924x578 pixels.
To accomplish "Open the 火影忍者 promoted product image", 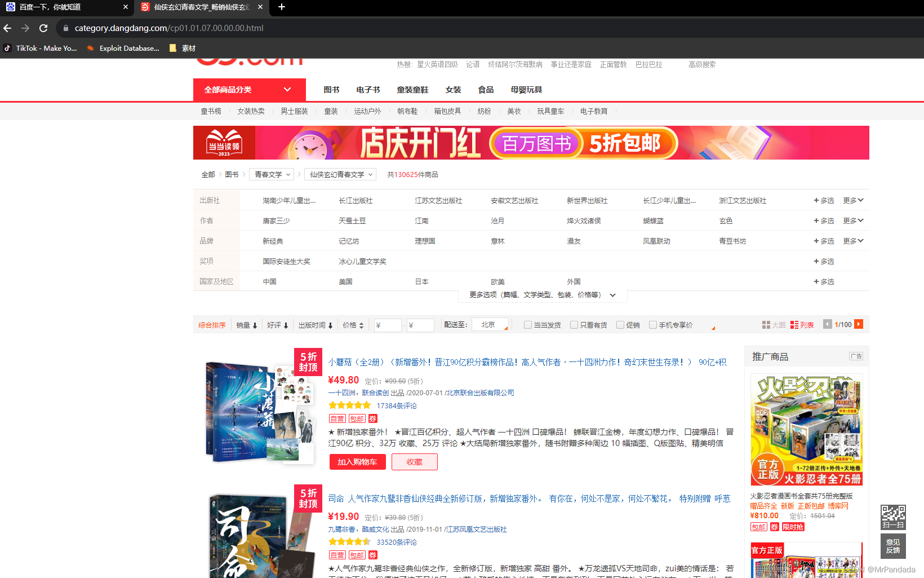I will point(806,430).
